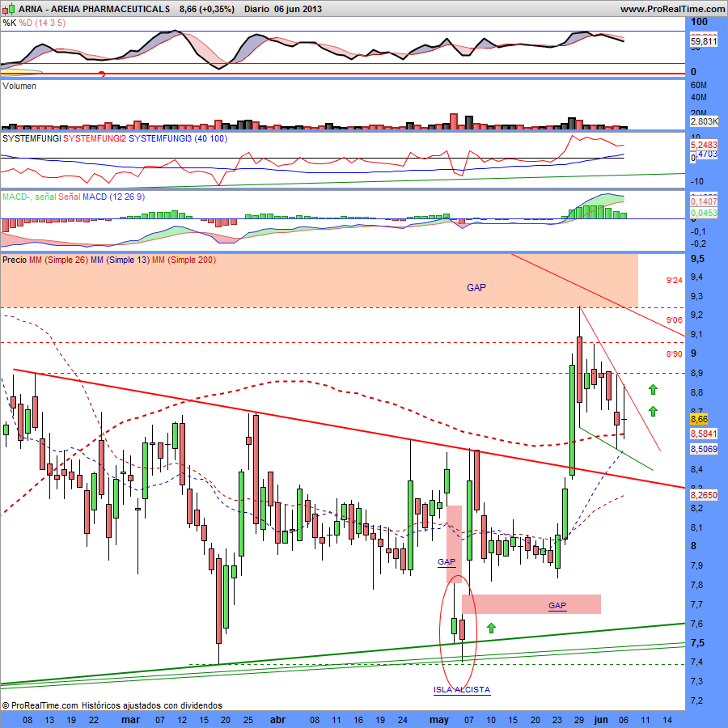Click the 59,811 stochastic value
This screenshot has width=728, height=728.
point(704,41)
